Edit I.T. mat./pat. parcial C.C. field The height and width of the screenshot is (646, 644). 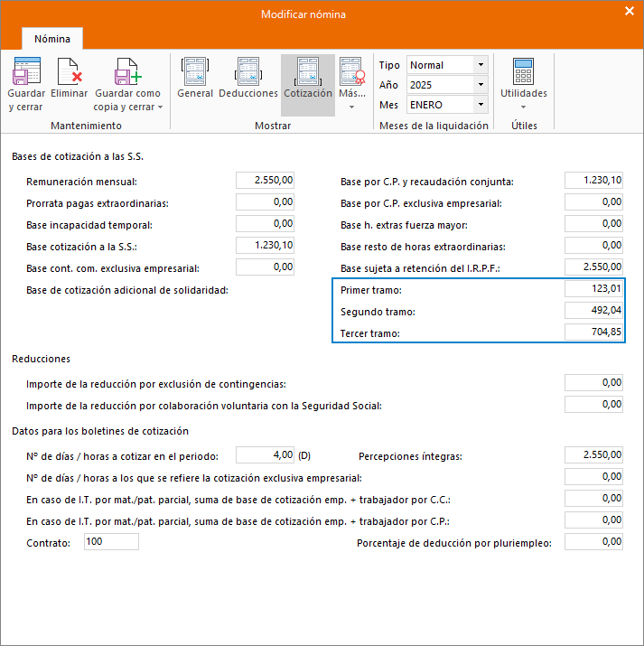coord(593,499)
